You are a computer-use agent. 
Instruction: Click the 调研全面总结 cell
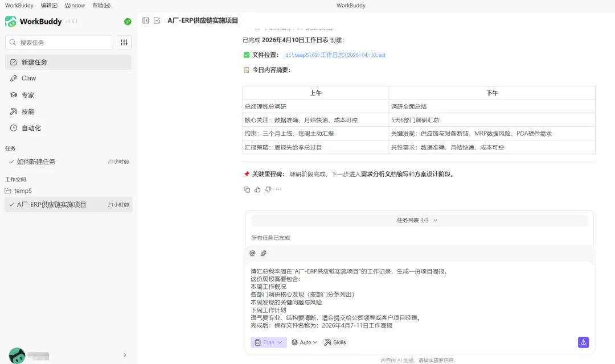click(492, 106)
